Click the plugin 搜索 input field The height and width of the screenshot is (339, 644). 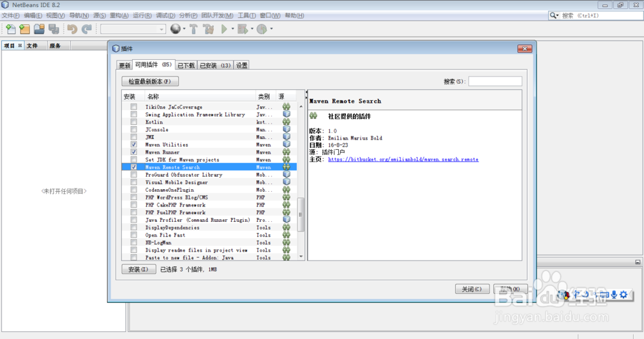495,81
